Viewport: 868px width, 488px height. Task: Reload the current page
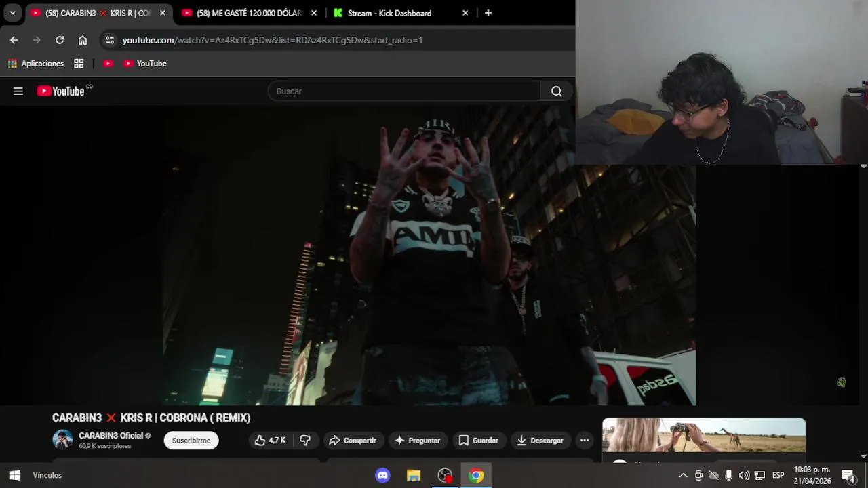60,40
